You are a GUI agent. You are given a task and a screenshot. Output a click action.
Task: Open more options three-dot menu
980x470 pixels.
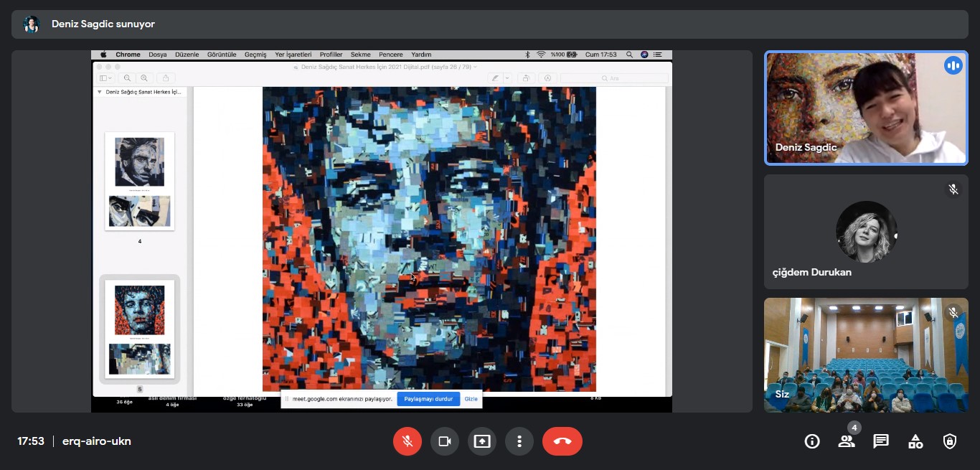pyautogui.click(x=519, y=441)
